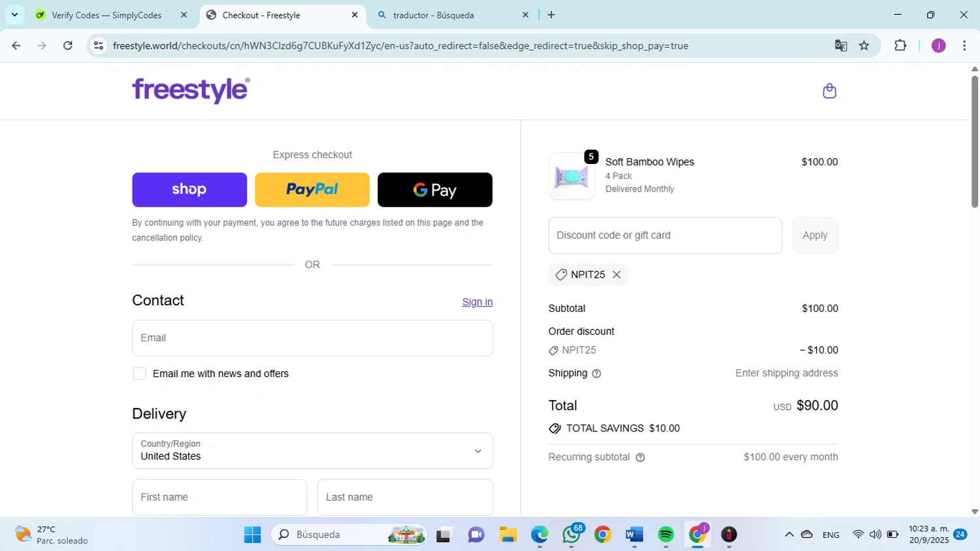This screenshot has width=980, height=551.
Task: Click the Delivered Monthly text
Action: point(640,189)
